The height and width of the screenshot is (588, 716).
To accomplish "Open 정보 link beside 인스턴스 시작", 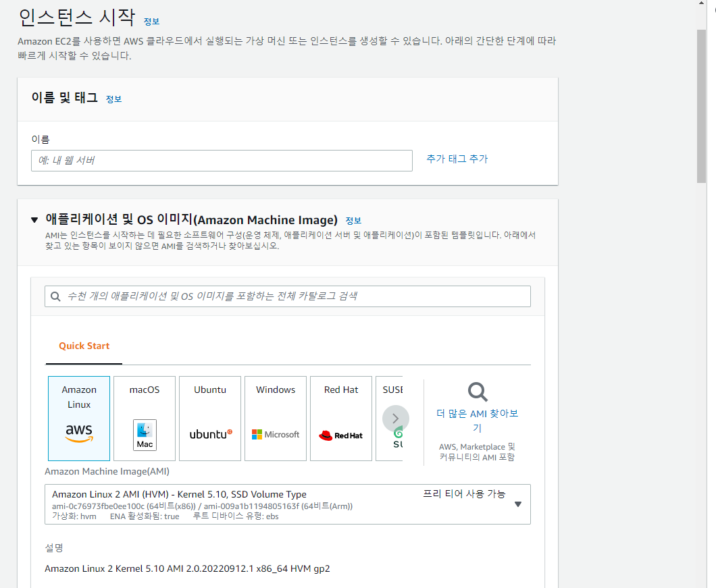I will (151, 22).
